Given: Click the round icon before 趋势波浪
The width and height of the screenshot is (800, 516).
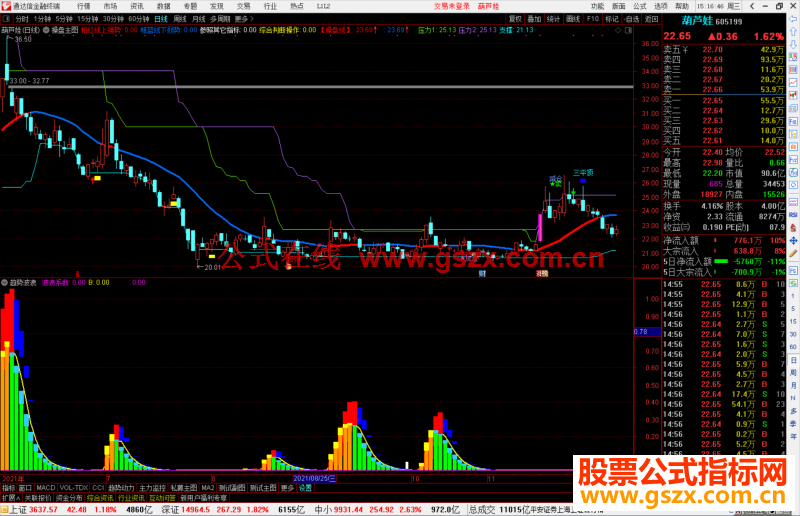Looking at the screenshot, I should pyautogui.click(x=5, y=282).
